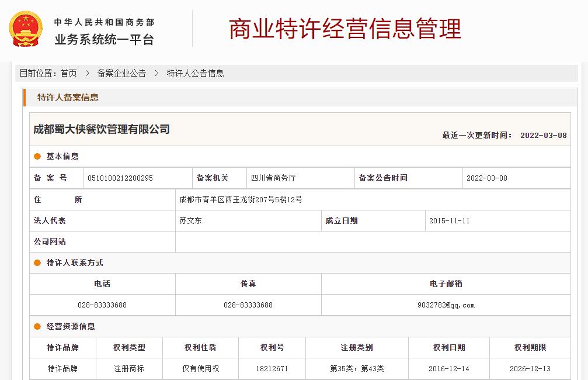Click email address 9032782@qq.com
The width and height of the screenshot is (588, 380).
446,305
